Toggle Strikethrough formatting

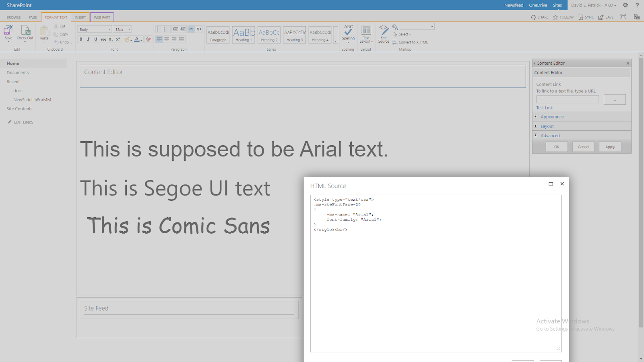(103, 39)
